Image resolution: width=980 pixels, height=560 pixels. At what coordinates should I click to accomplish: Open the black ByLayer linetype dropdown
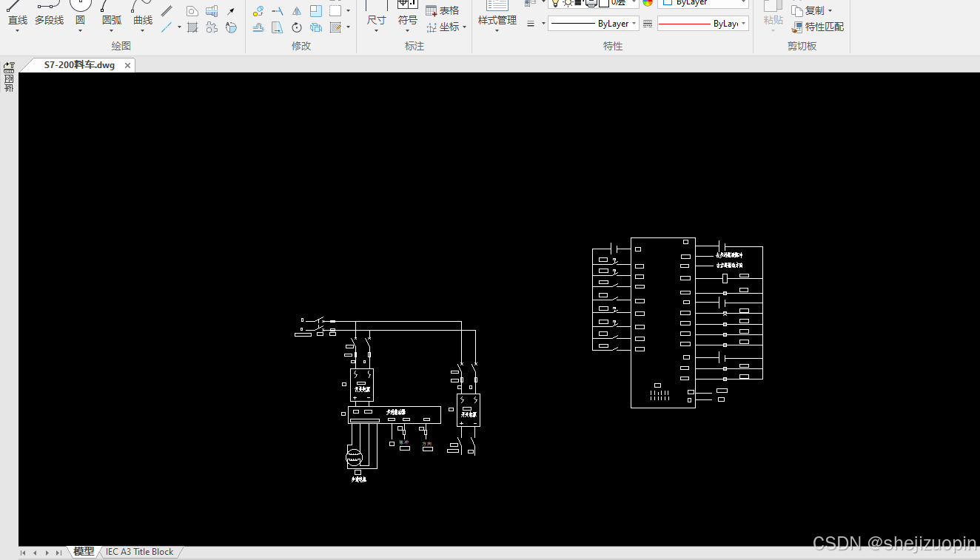(593, 24)
